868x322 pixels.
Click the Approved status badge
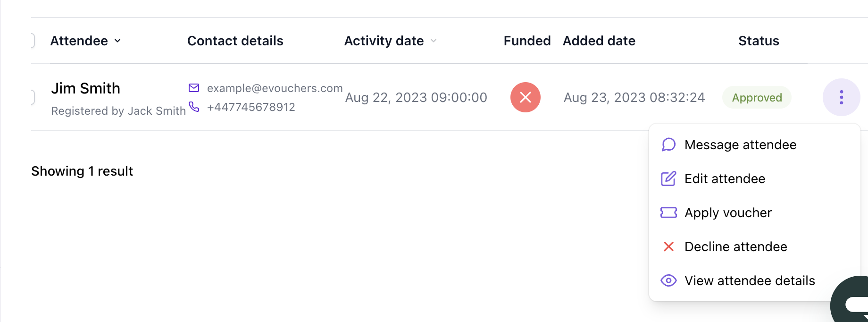pyautogui.click(x=757, y=98)
